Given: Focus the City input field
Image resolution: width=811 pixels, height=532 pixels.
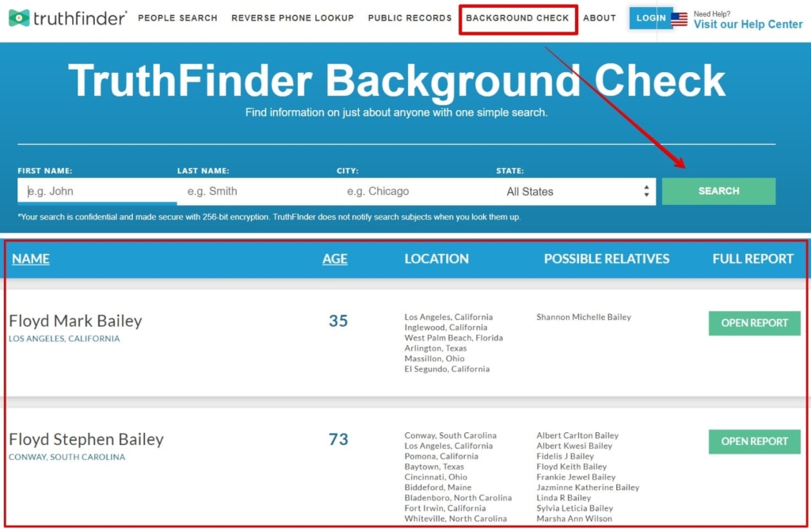Looking at the screenshot, I should 417,192.
